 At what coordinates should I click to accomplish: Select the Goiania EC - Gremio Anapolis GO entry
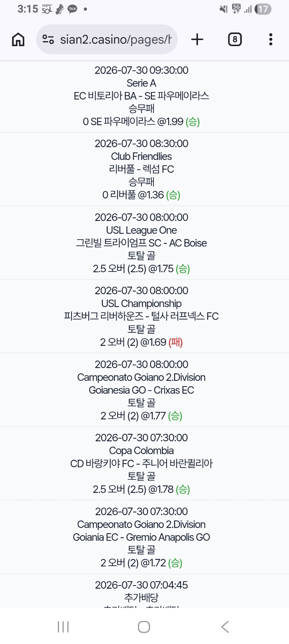(141, 537)
